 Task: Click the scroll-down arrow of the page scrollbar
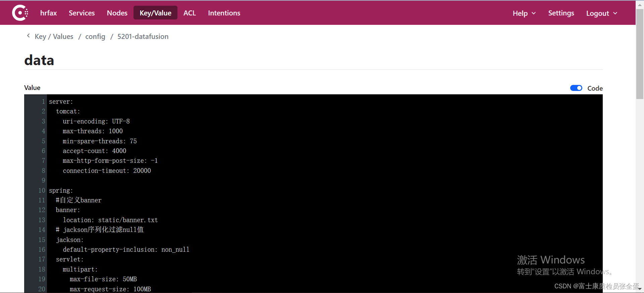click(x=640, y=289)
